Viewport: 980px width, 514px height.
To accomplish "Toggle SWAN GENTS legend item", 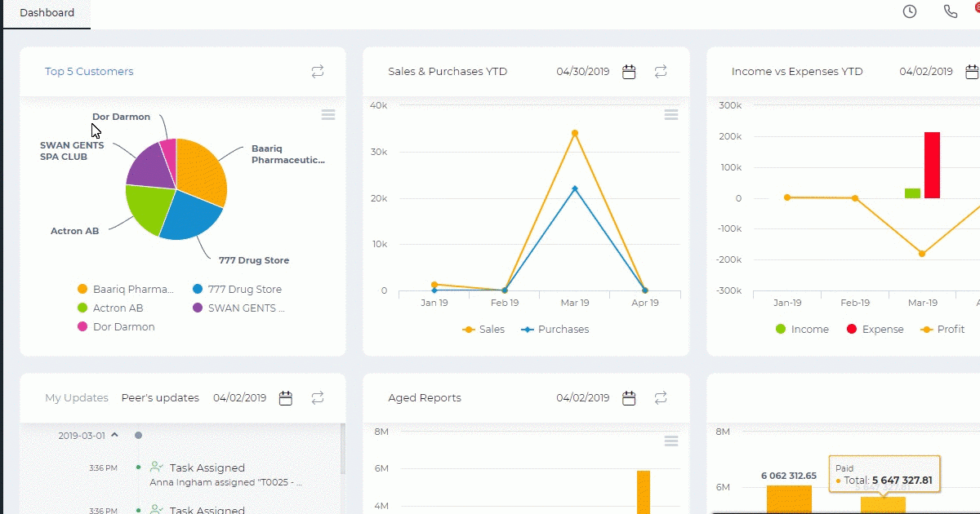I will [x=239, y=308].
